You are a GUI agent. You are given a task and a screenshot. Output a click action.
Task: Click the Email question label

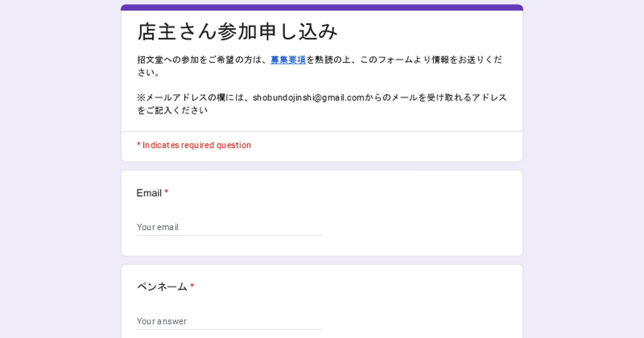point(149,193)
